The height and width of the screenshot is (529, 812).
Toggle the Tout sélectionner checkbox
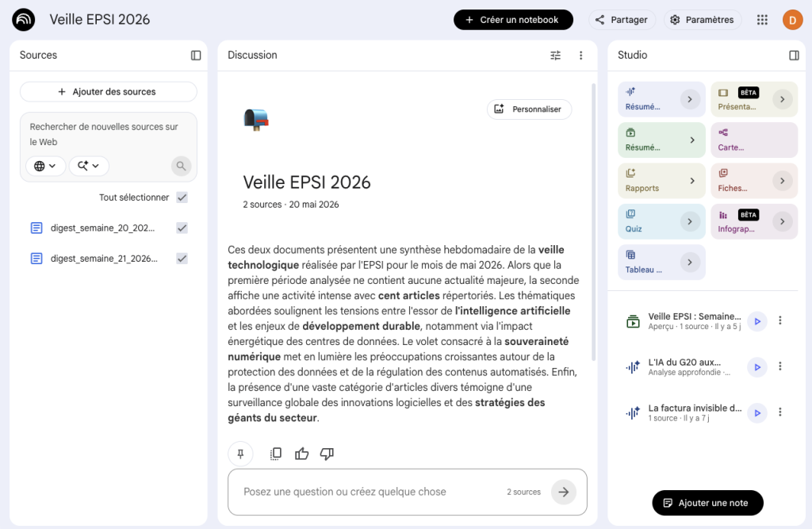(182, 197)
